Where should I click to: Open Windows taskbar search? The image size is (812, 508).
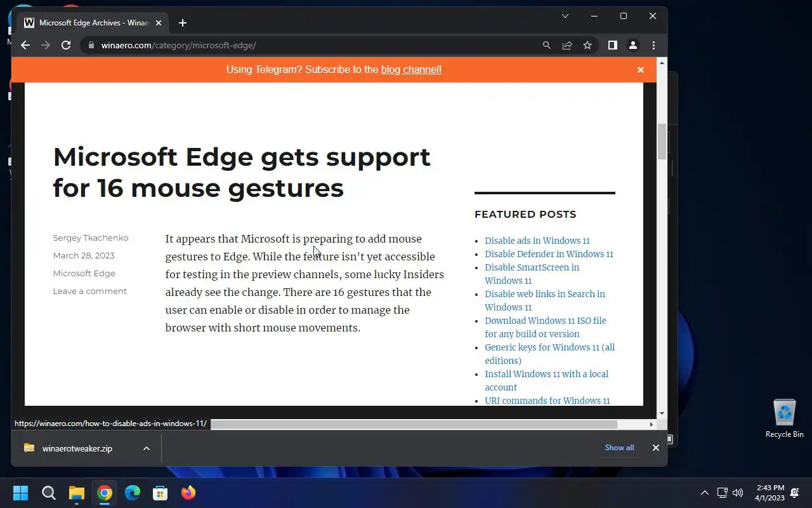(49, 493)
